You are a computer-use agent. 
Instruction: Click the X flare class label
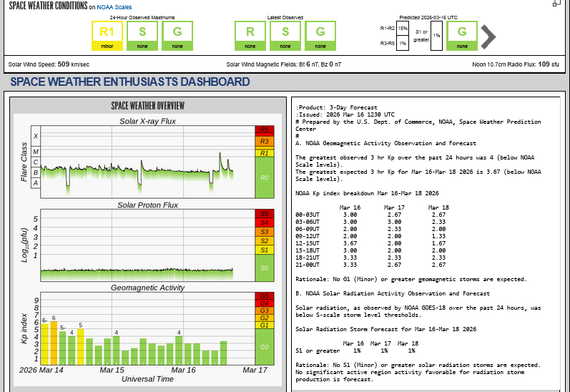tap(36, 136)
